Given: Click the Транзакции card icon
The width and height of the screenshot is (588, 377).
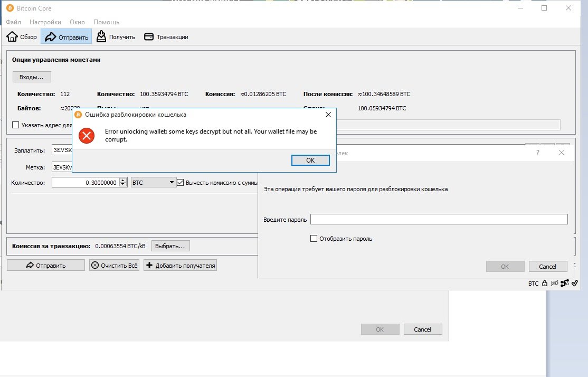Looking at the screenshot, I should click(149, 37).
